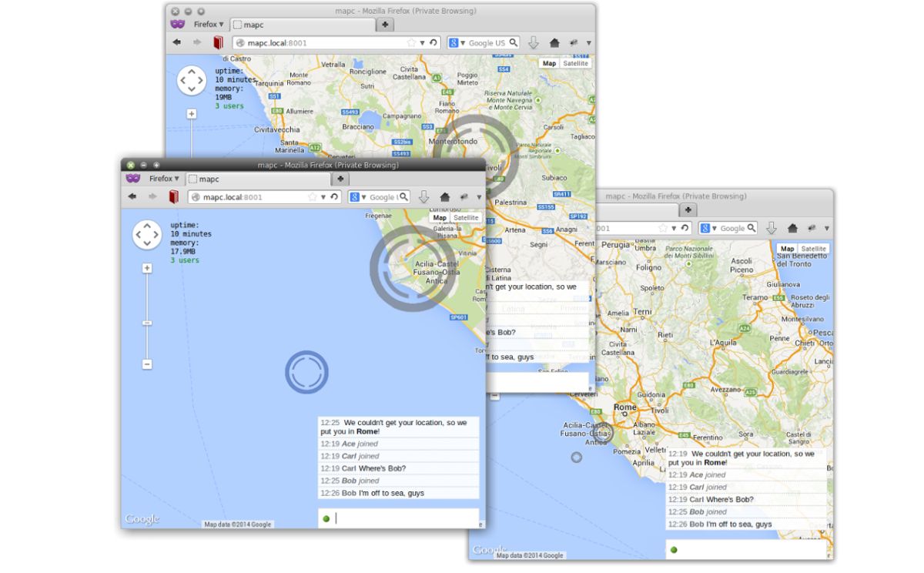Click the Google logo in the front window
Viewport: 924px width, 573px height.
coord(142,519)
